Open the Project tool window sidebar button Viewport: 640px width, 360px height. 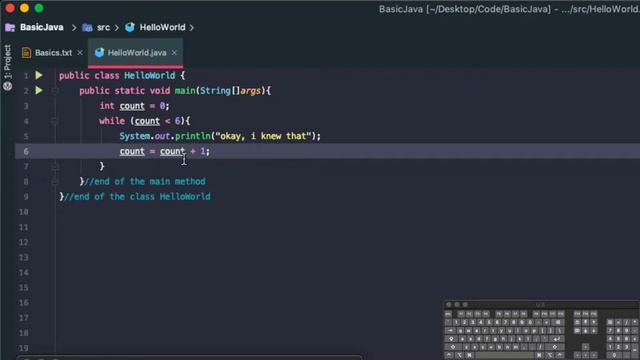(x=7, y=67)
